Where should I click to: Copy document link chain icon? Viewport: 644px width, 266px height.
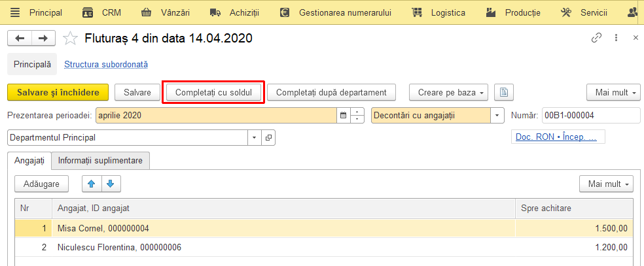point(596,38)
